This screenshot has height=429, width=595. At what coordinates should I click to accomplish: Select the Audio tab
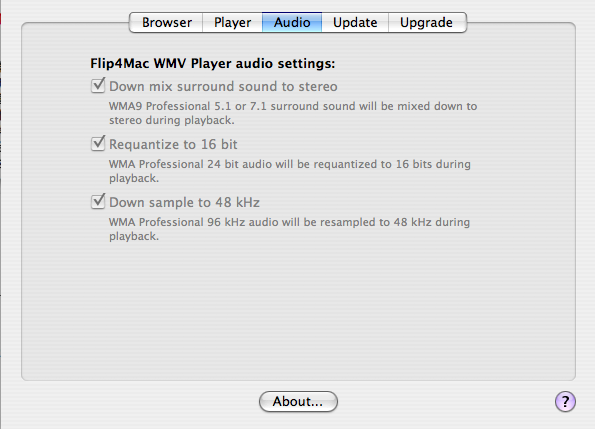pos(292,22)
